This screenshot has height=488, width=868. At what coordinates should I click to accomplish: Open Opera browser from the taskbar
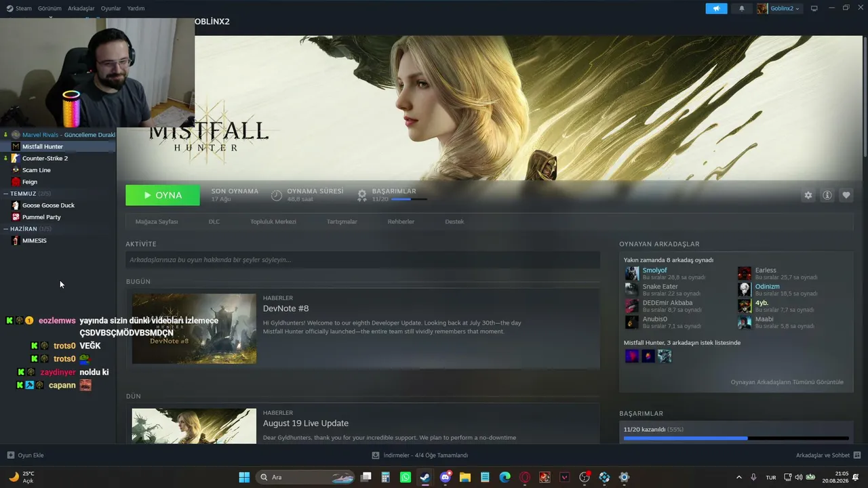pos(525,477)
